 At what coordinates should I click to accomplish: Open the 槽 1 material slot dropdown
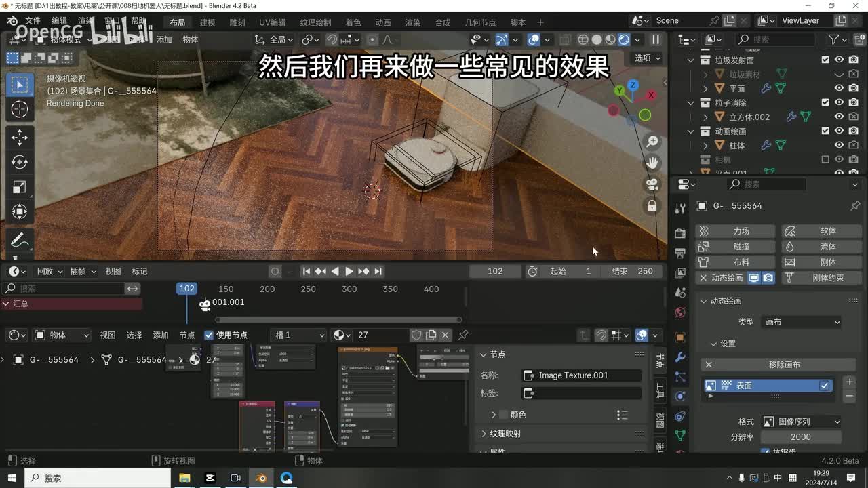298,335
